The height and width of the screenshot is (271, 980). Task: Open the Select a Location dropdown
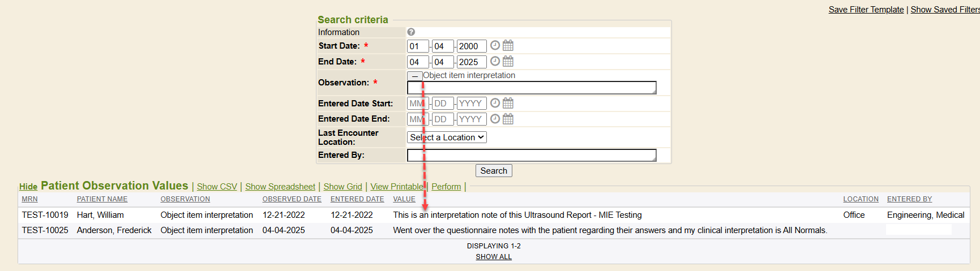pos(447,137)
